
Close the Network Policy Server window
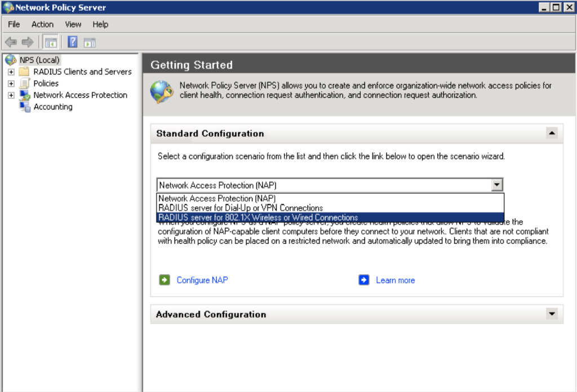click(x=569, y=7)
